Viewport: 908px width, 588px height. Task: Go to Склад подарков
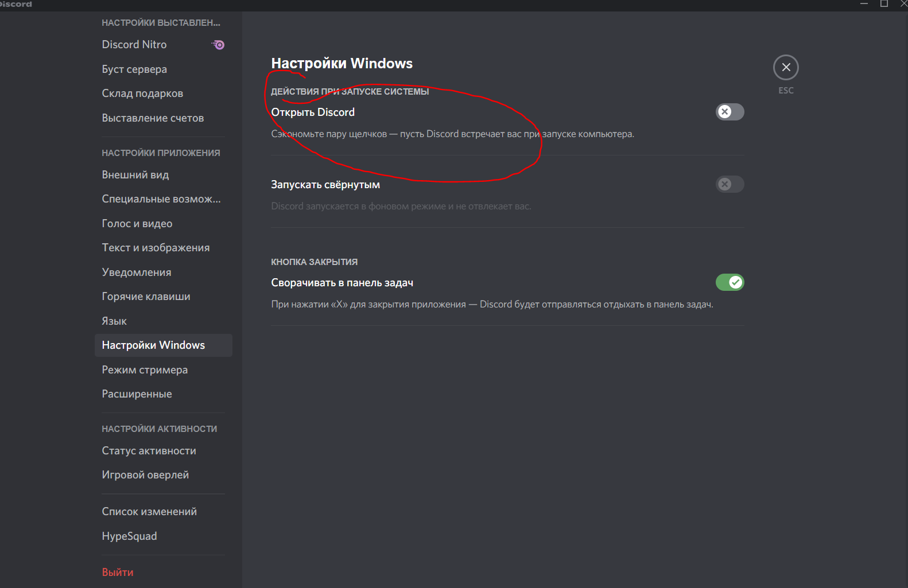(x=164, y=94)
